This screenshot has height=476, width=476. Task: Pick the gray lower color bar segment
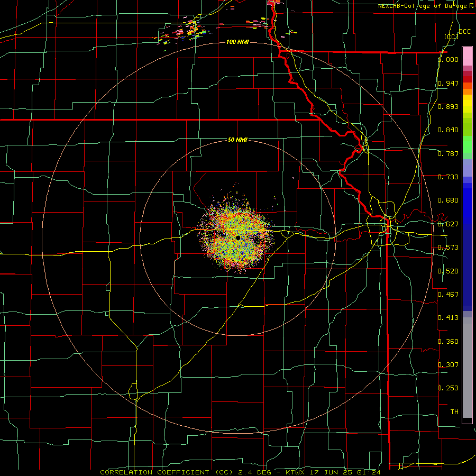(x=467, y=368)
